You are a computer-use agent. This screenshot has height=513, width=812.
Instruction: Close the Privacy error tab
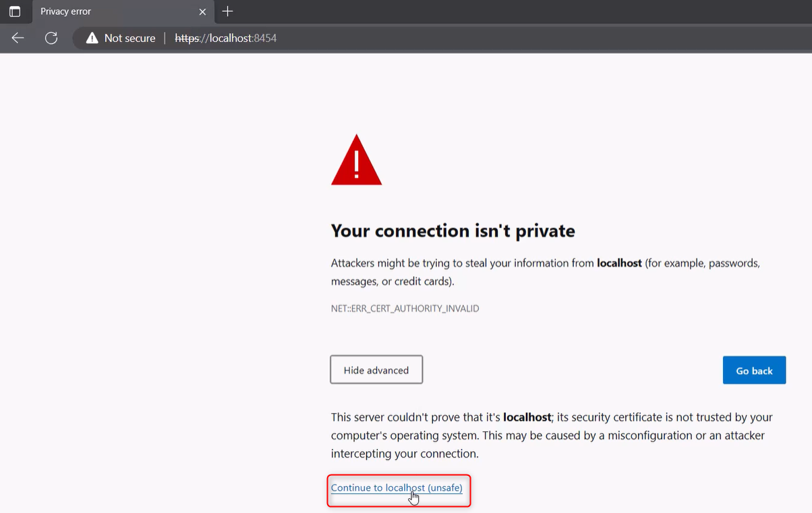pos(202,11)
